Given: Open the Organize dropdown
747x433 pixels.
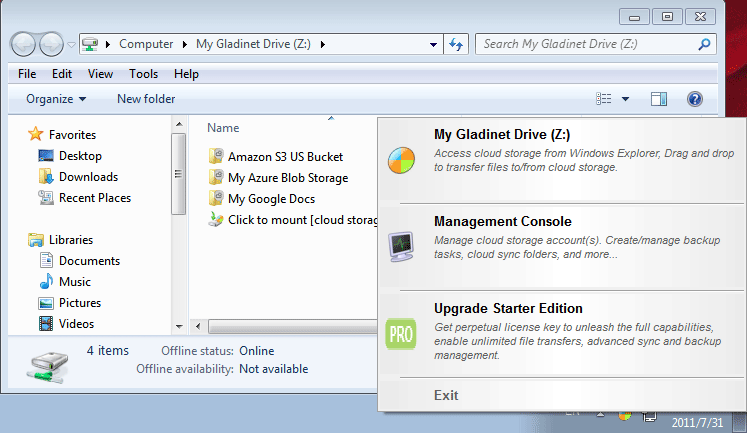Looking at the screenshot, I should coord(56,99).
